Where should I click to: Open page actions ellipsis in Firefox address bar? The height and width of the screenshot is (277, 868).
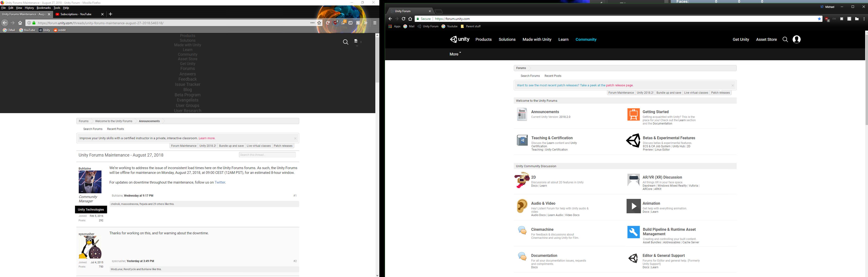312,23
